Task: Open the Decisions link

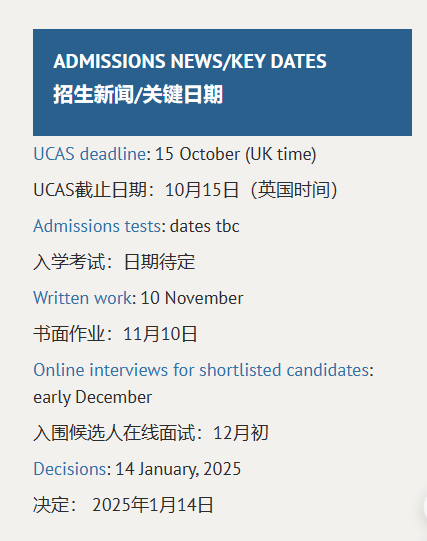Action: click(70, 469)
